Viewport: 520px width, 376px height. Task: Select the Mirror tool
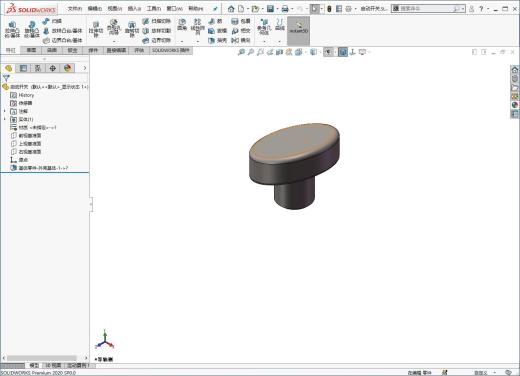241,40
